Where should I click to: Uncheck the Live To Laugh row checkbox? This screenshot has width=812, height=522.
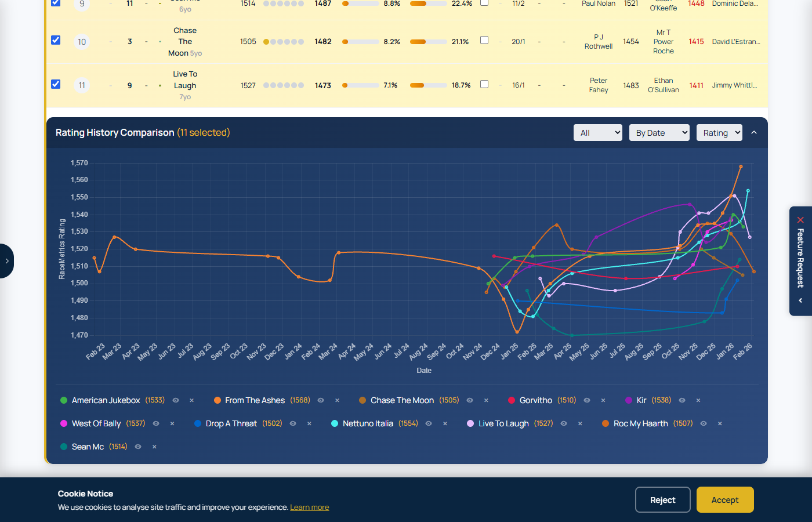56,84
